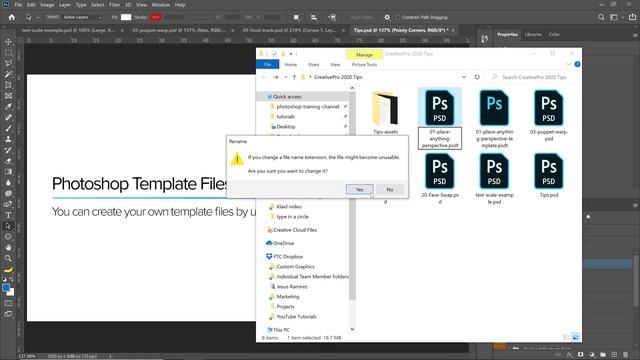Click the path alignment icon in options bar
The height and width of the screenshot is (360, 640).
coord(313,18)
